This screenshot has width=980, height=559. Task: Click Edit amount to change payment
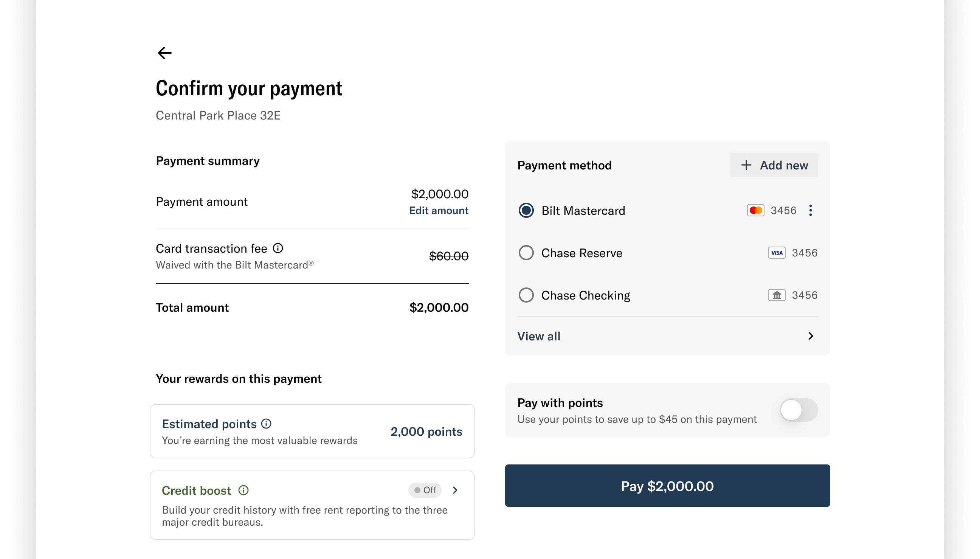coord(439,210)
